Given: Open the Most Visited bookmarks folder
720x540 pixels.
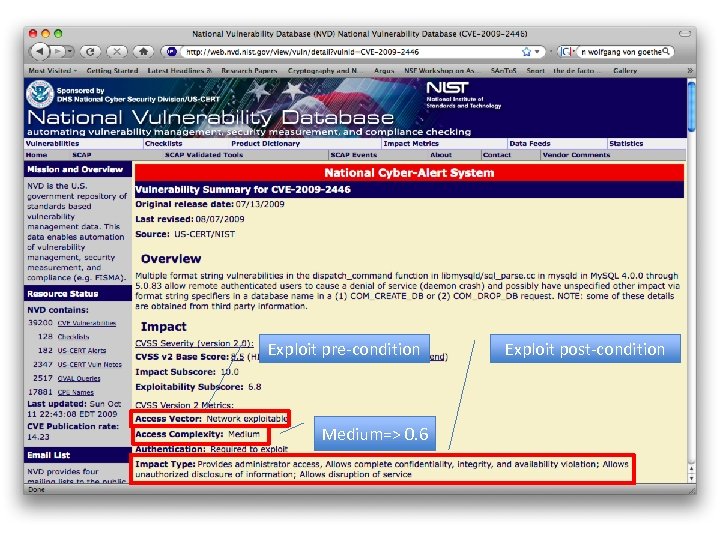Looking at the screenshot, I should click(52, 71).
